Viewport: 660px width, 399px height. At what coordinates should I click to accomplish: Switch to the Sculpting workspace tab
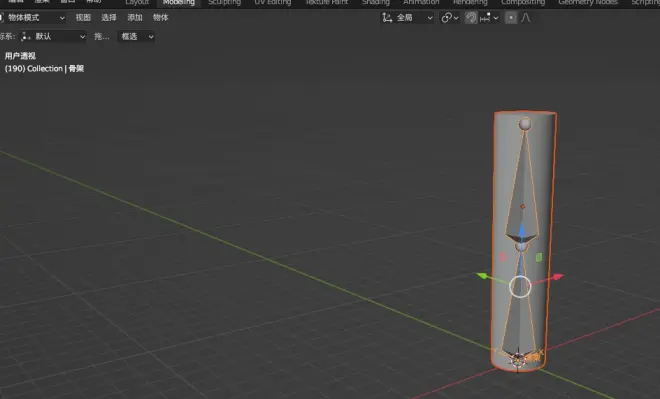coord(224,3)
